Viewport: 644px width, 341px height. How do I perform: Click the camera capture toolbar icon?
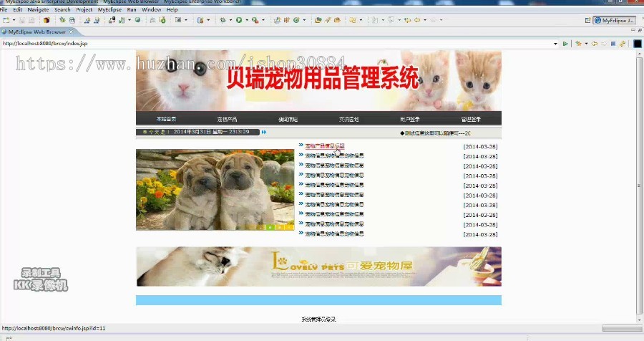click(178, 20)
